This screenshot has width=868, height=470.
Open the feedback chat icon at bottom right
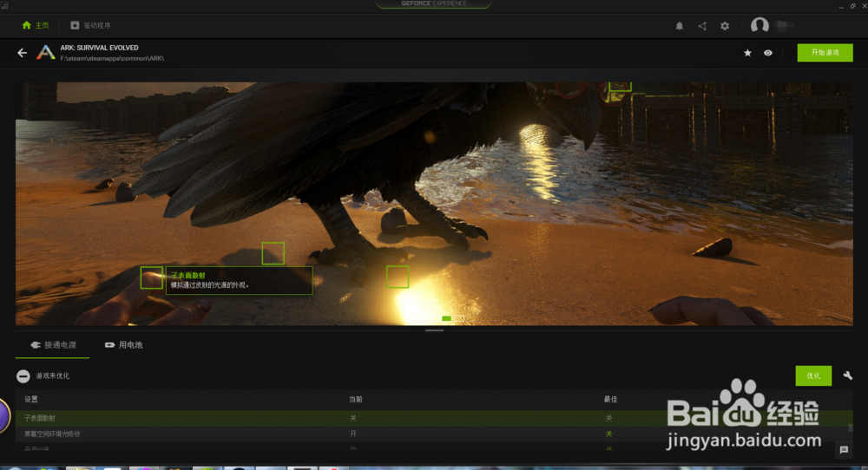(844, 449)
